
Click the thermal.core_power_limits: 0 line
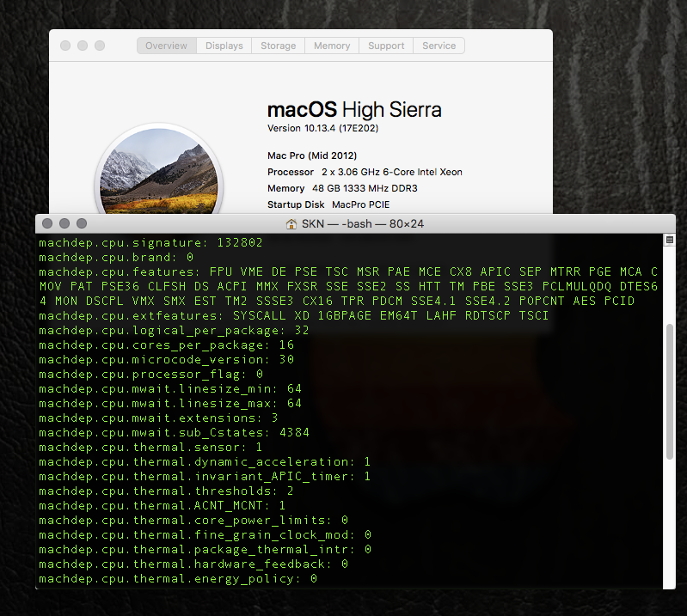pyautogui.click(x=193, y=520)
